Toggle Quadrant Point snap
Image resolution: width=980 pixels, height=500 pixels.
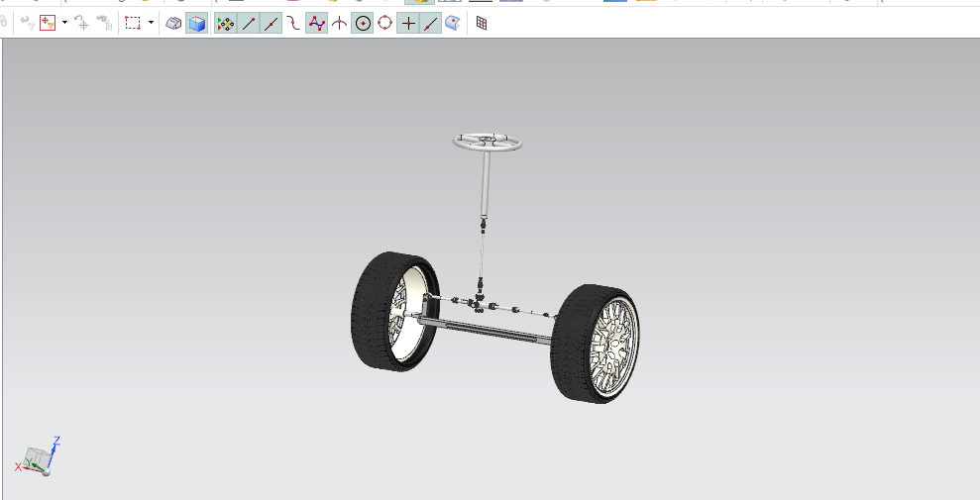pyautogui.click(x=385, y=24)
